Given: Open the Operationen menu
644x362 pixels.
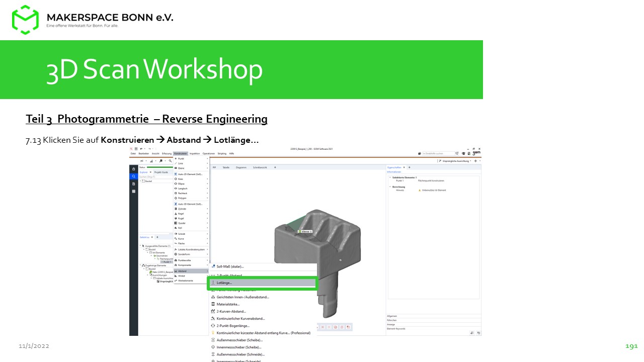Looking at the screenshot, I should [209, 153].
